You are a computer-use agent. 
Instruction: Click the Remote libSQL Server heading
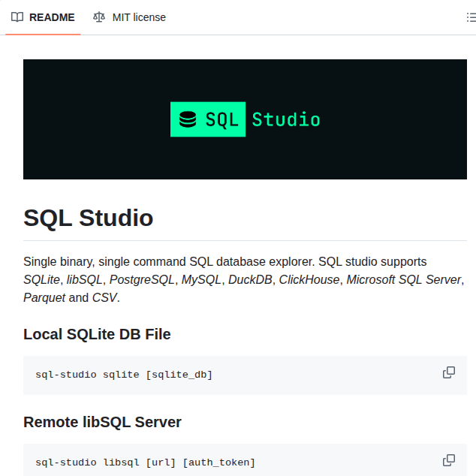pos(102,422)
